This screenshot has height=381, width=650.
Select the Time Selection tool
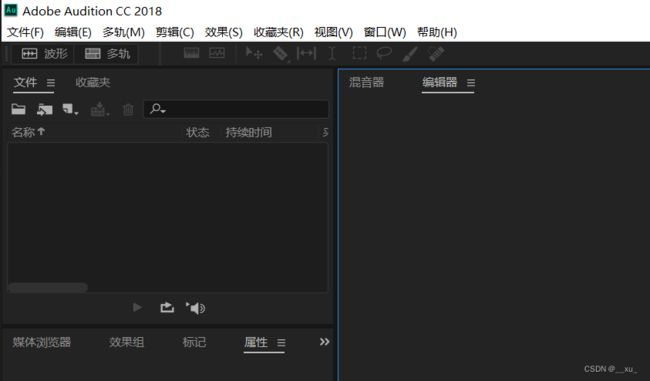tap(332, 54)
